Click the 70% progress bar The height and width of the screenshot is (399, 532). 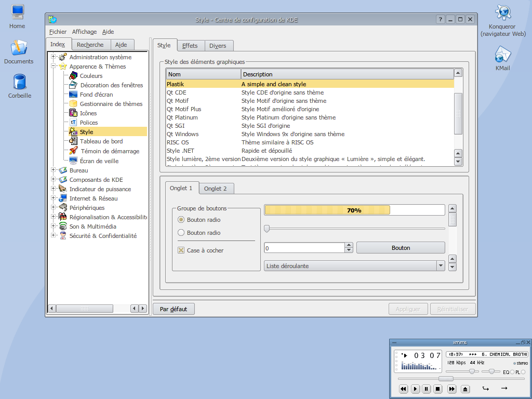pos(354,210)
